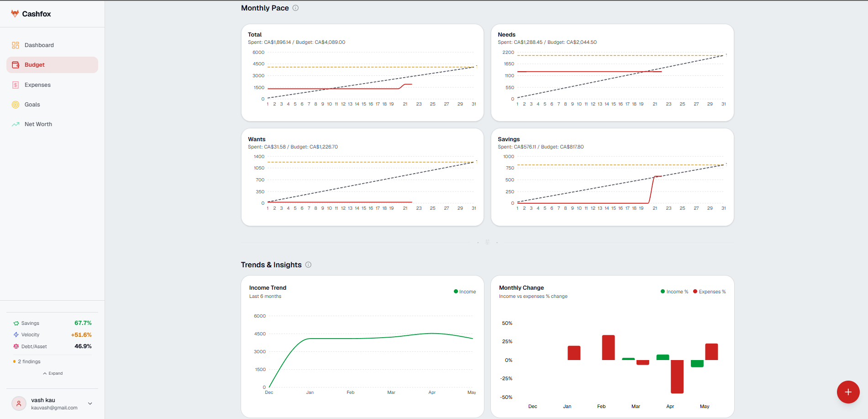Open the Dashboard page
Viewport: 868px width, 419px height.
click(52, 45)
